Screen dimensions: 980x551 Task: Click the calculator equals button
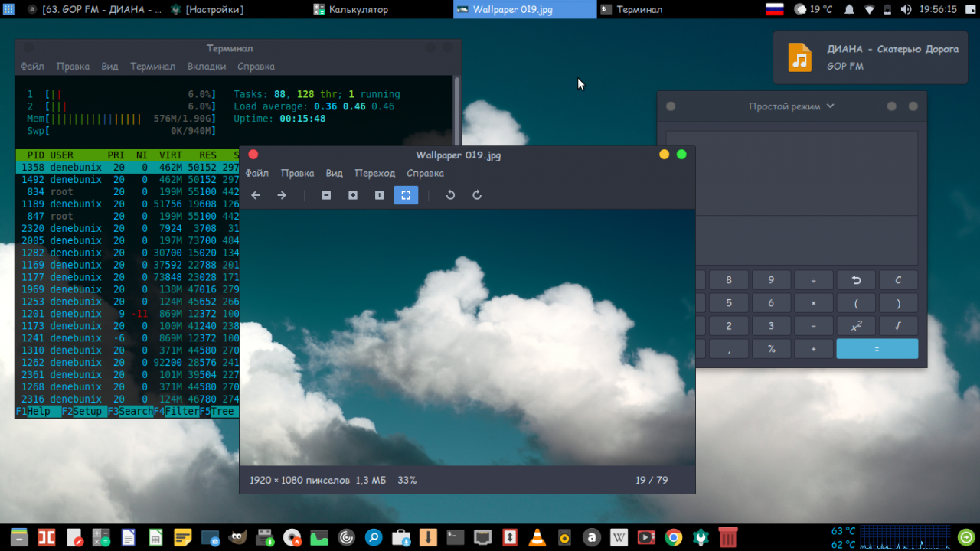[877, 349]
